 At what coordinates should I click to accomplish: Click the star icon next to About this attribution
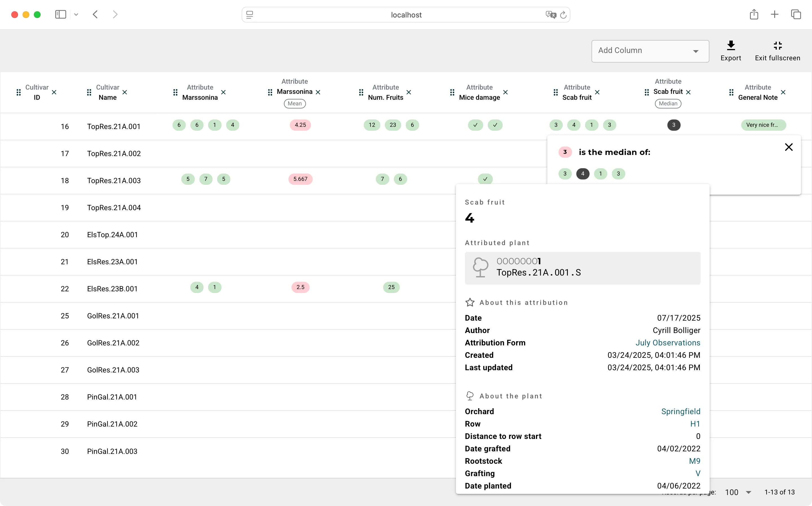470,302
